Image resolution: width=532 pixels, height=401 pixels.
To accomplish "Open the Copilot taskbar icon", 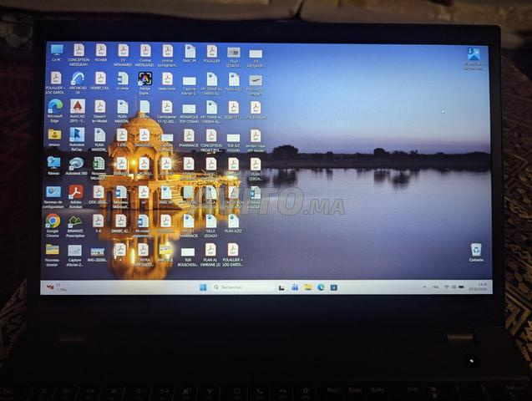I will pos(295,287).
